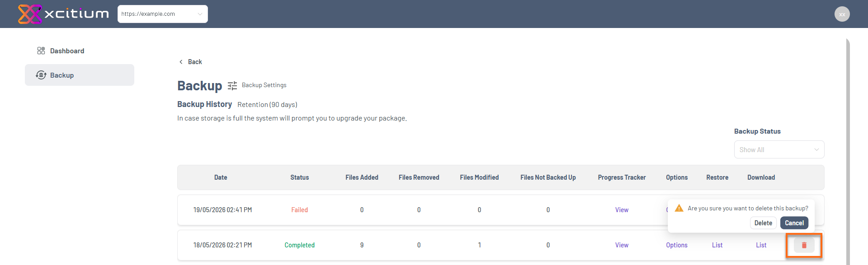Click the Files Modified column header

(479, 177)
